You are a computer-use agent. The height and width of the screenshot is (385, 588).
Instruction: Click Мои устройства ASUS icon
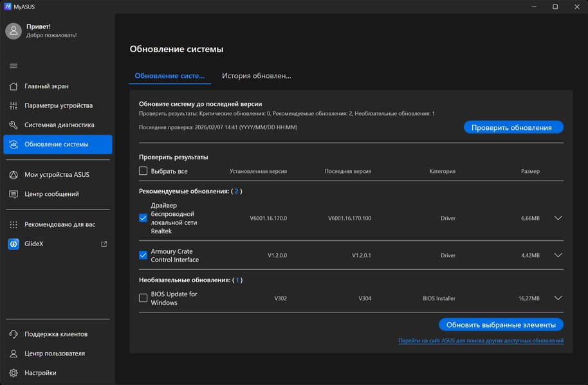pos(14,175)
